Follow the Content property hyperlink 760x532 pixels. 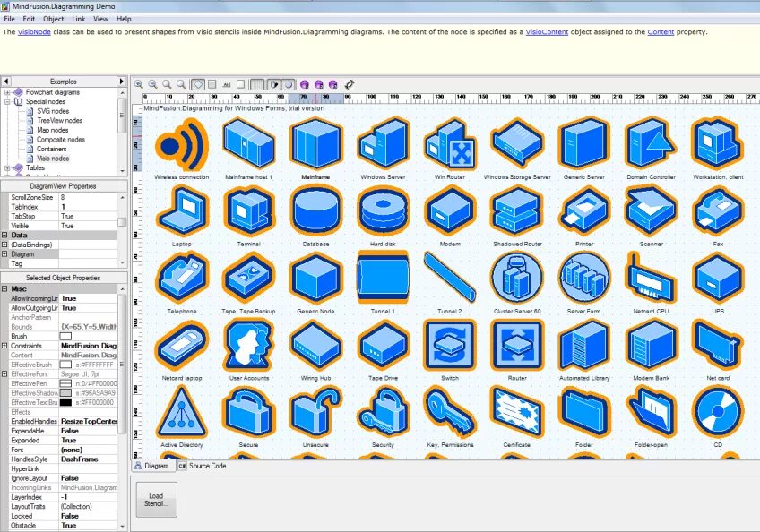(661, 32)
